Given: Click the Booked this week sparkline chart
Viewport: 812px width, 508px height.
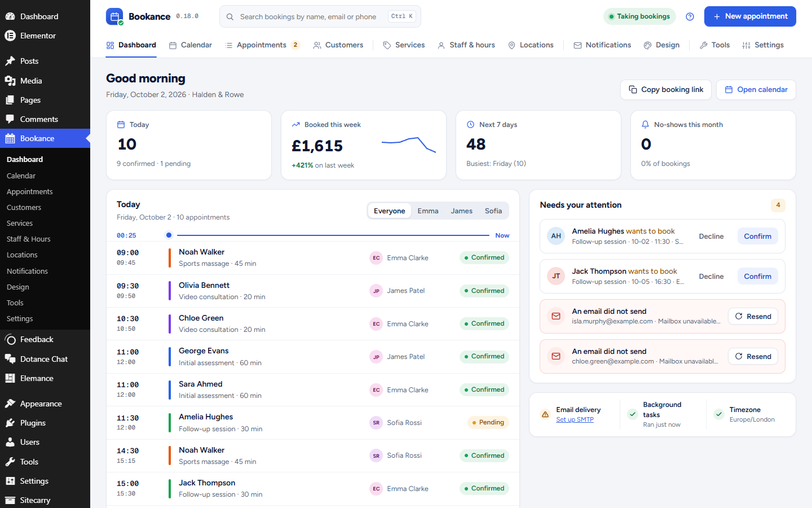Looking at the screenshot, I should coord(409,144).
